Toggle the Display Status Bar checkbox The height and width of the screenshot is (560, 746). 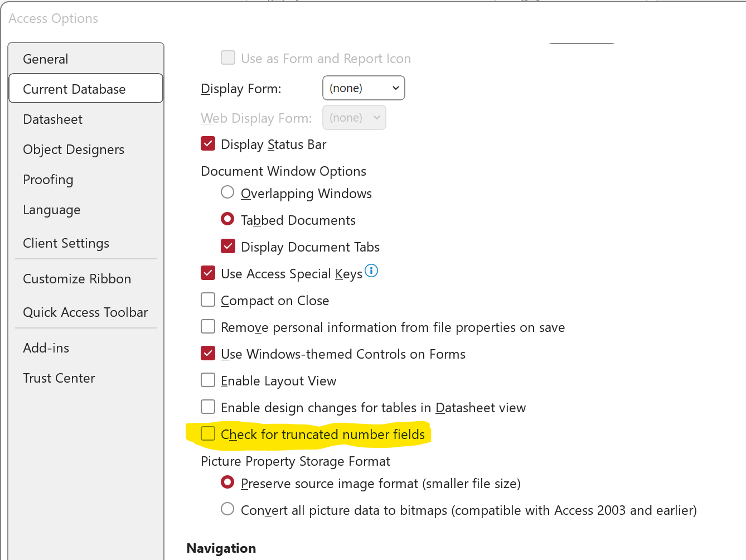pos(208,144)
